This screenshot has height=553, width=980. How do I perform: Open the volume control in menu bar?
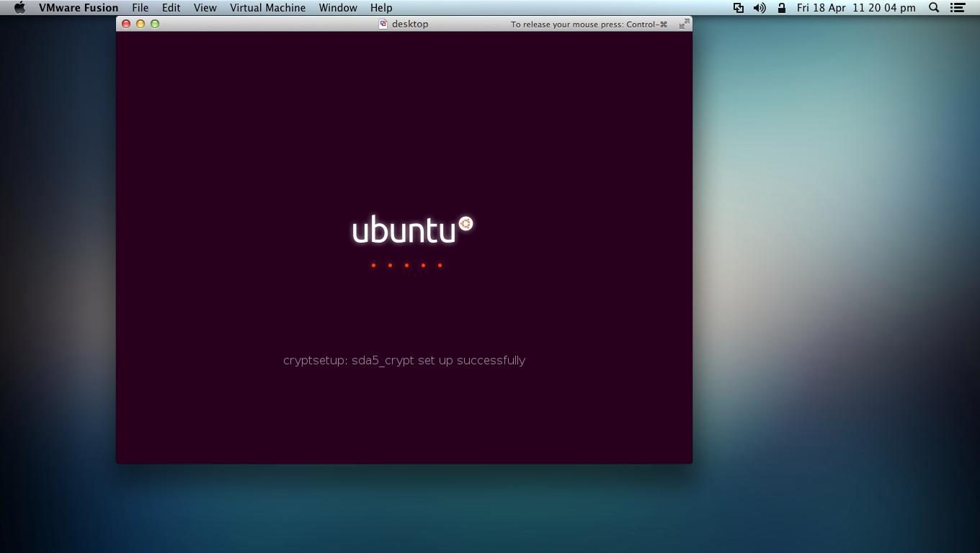pos(759,8)
